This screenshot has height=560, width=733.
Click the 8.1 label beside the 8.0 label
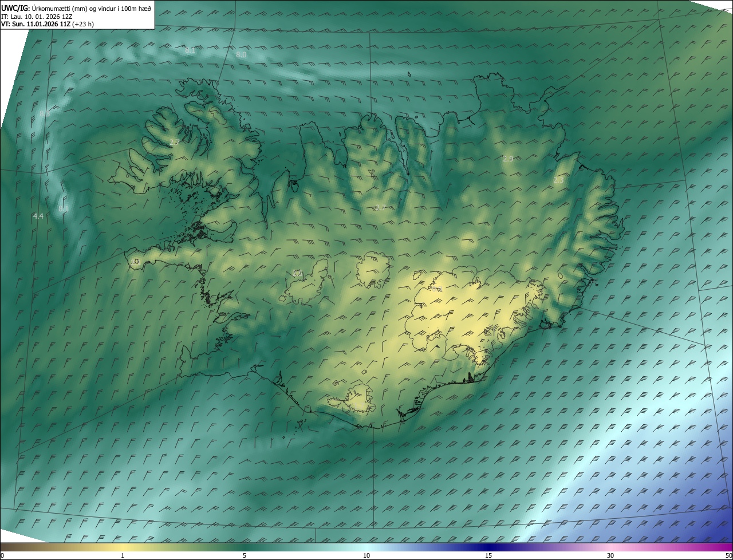point(190,50)
